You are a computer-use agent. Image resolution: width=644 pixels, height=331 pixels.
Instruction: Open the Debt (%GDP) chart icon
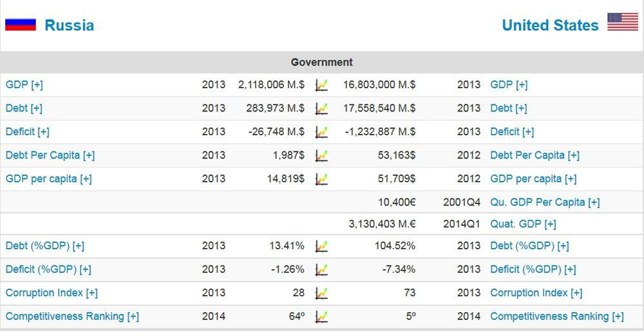tap(321, 246)
